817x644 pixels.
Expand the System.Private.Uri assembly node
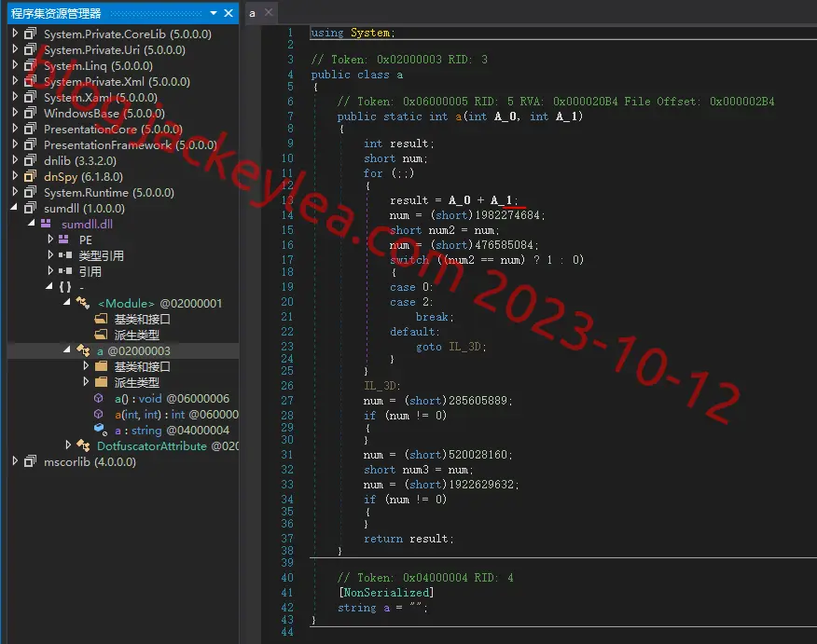(15, 49)
